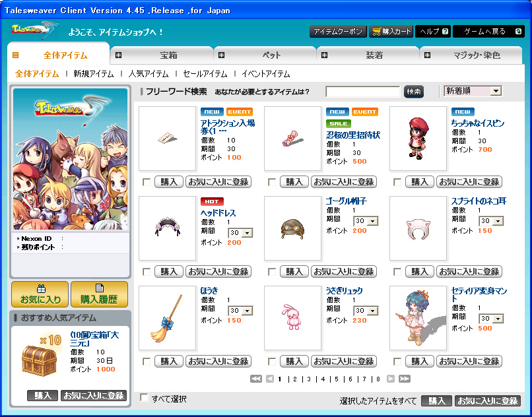The height and width of the screenshot is (417, 532).
Task: Click the plus icon on the ペット tab
Action: click(221, 55)
